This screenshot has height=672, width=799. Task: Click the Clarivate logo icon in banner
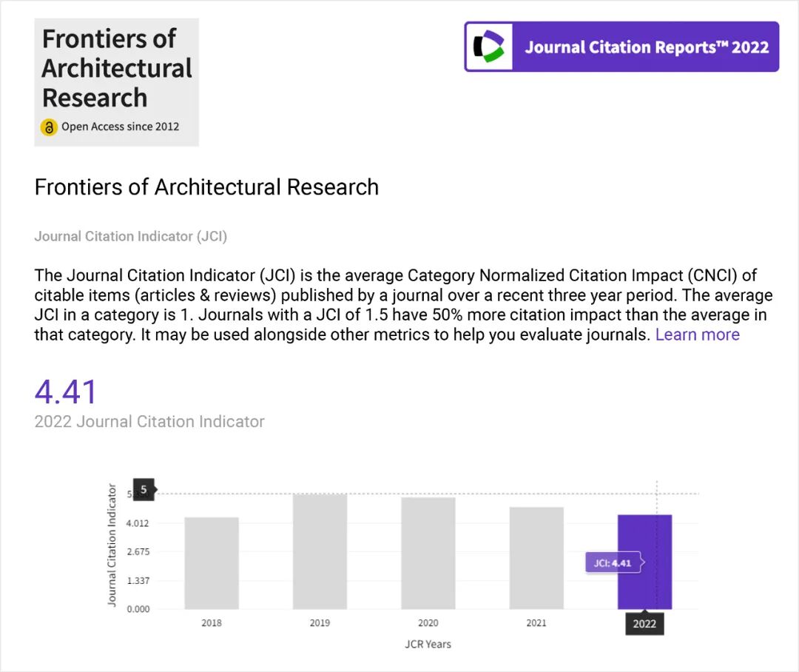[489, 47]
